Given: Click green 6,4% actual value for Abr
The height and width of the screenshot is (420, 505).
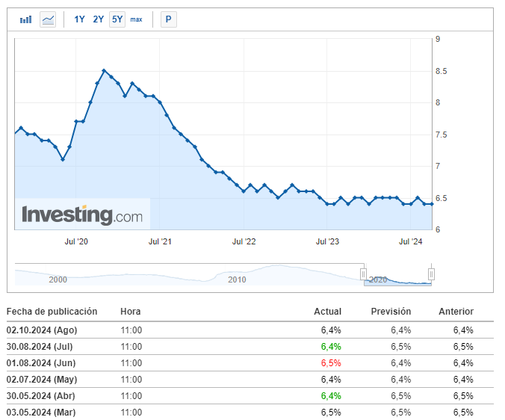Looking at the screenshot, I should pos(331,396).
